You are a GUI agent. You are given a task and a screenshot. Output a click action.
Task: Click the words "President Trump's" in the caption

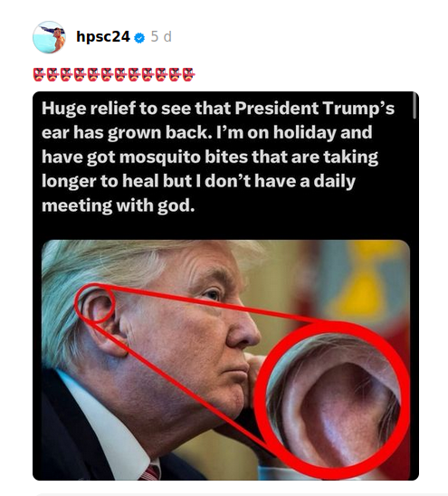point(314,109)
